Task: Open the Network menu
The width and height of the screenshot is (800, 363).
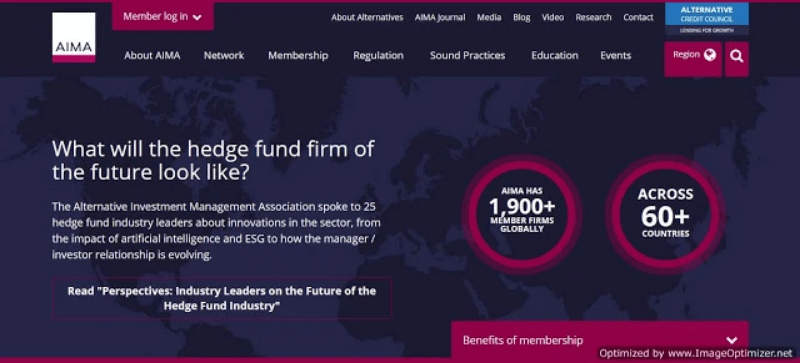Action: 224,56
